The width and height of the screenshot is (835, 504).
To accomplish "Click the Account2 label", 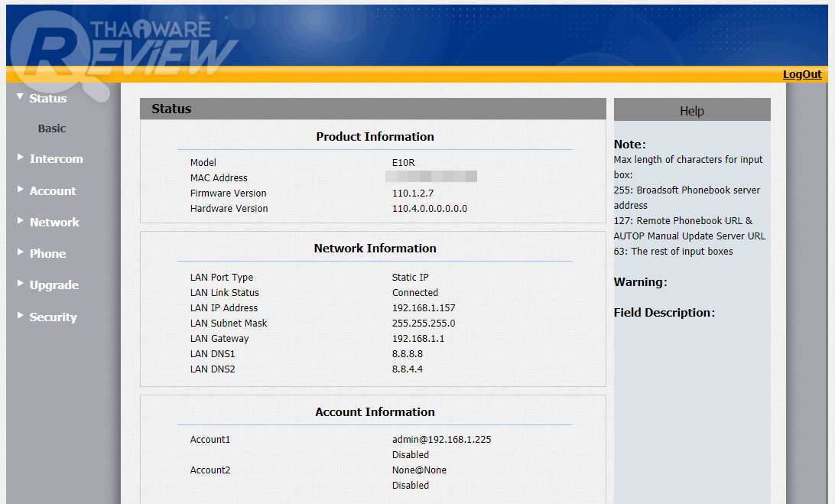I will point(210,470).
